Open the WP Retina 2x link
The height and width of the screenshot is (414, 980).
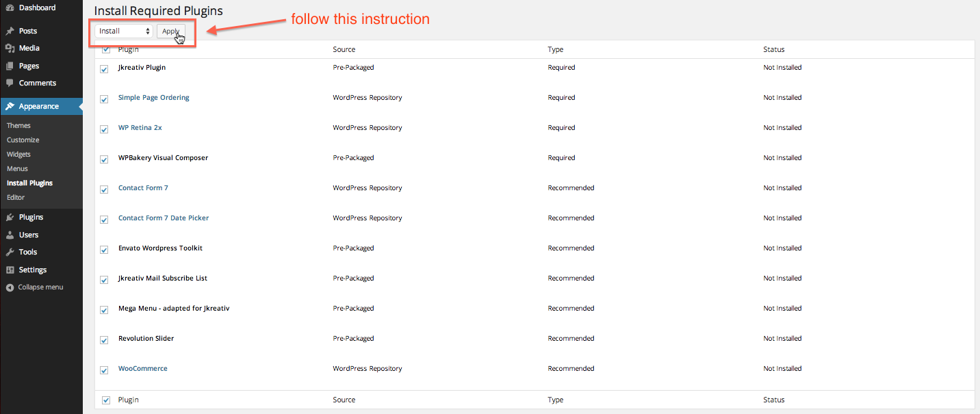[x=140, y=127]
